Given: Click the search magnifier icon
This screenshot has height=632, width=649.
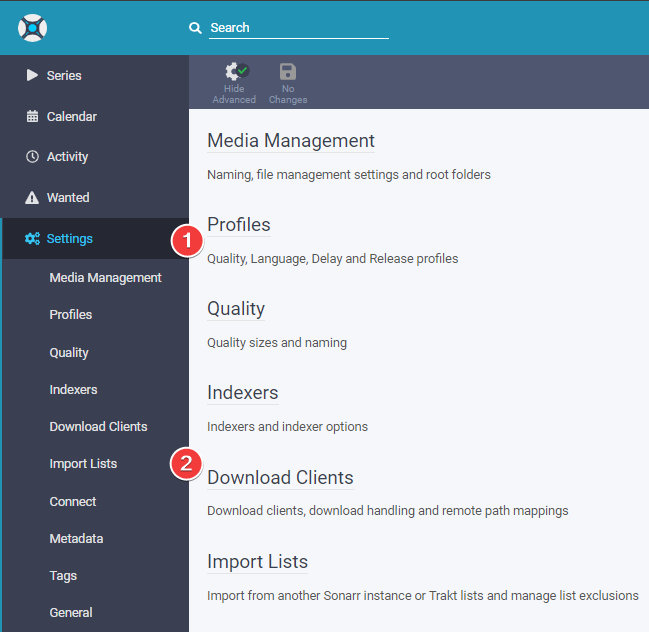Looking at the screenshot, I should click(x=196, y=28).
